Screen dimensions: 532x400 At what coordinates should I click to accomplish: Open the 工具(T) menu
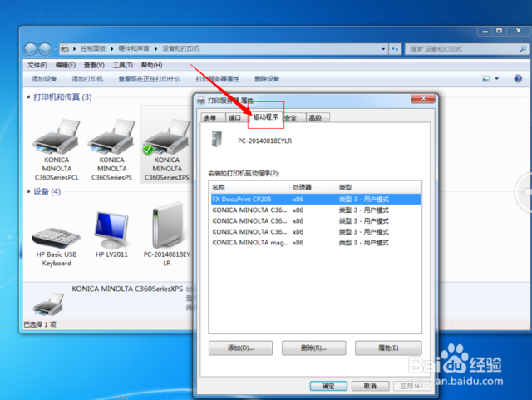122,65
